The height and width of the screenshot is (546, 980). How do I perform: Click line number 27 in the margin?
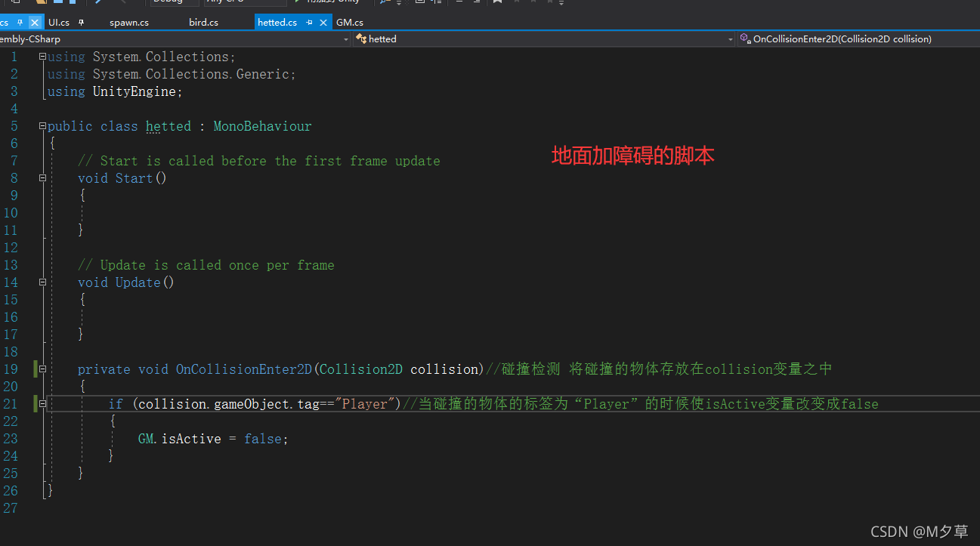[x=11, y=508]
